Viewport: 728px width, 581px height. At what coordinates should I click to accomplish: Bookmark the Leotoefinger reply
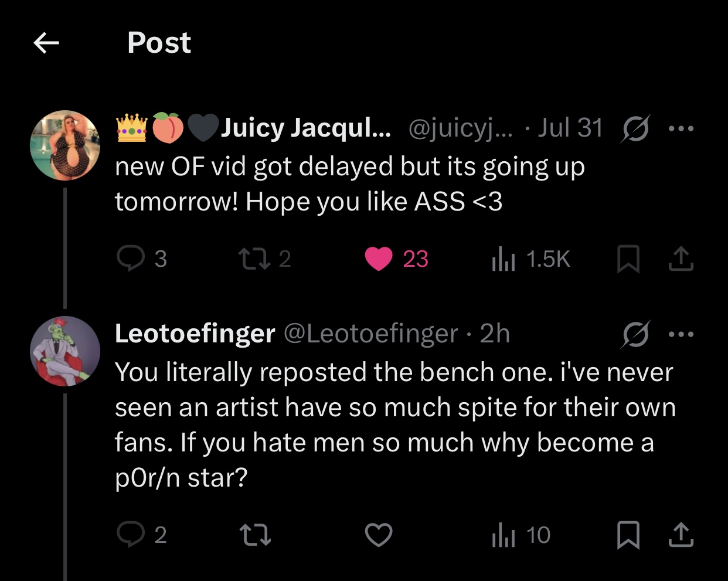628,535
